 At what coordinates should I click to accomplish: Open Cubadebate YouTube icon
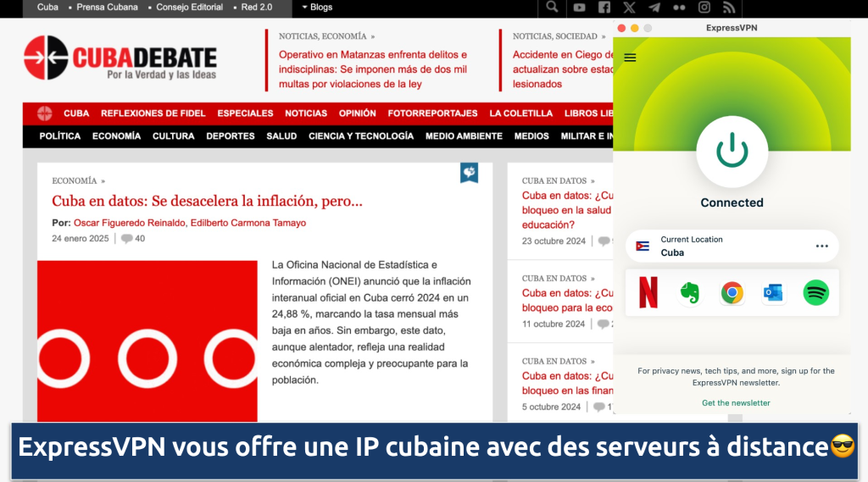point(579,7)
